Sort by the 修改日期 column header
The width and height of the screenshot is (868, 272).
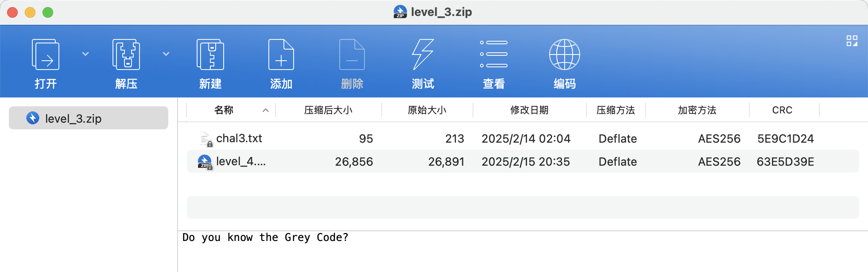[x=529, y=110]
